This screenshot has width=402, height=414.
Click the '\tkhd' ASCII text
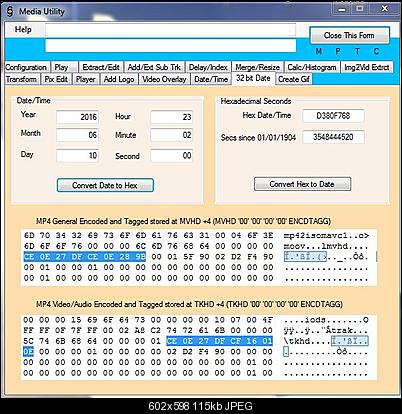click(x=297, y=341)
